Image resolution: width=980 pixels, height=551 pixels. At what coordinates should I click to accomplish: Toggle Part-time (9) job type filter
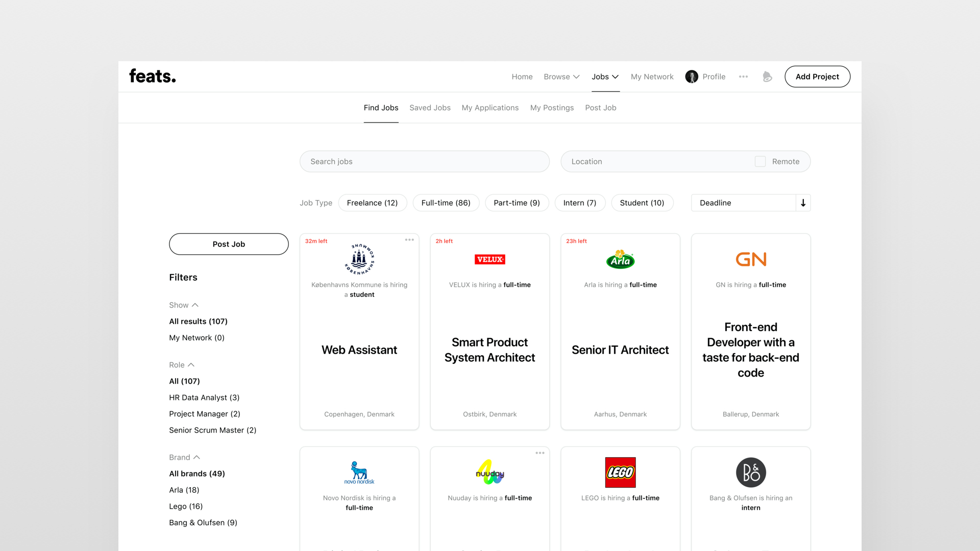517,203
